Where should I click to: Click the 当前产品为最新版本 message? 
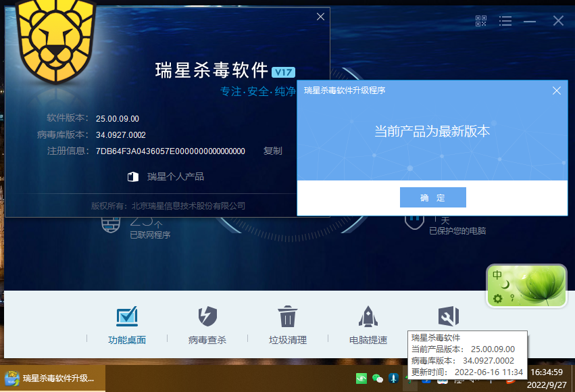coord(432,131)
